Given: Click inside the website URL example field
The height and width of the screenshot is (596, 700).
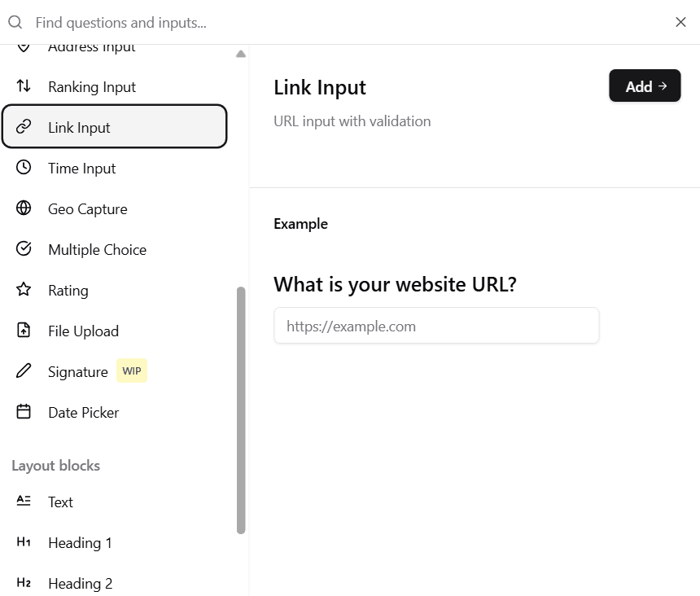Looking at the screenshot, I should click(x=436, y=325).
